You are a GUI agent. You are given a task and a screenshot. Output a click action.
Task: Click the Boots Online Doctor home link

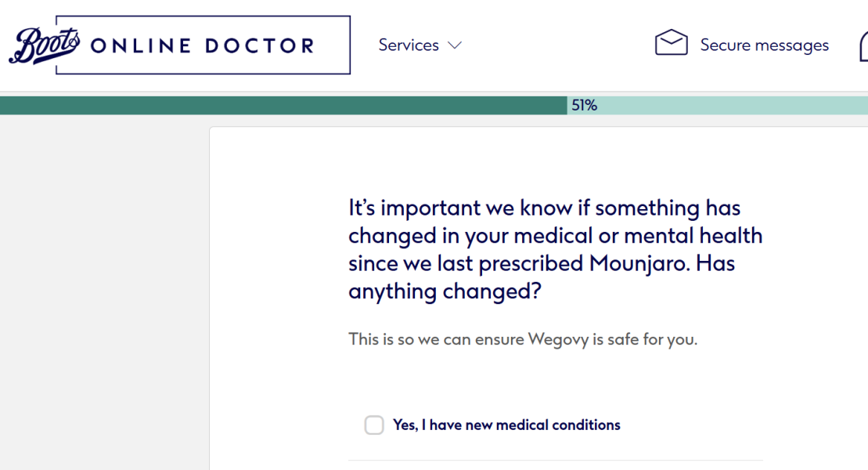(x=178, y=45)
